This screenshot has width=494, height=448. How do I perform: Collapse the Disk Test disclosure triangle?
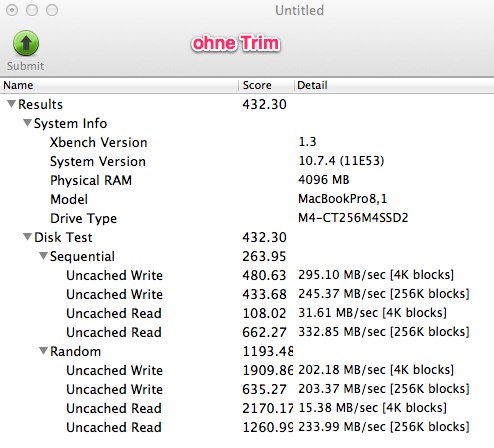[x=27, y=237]
